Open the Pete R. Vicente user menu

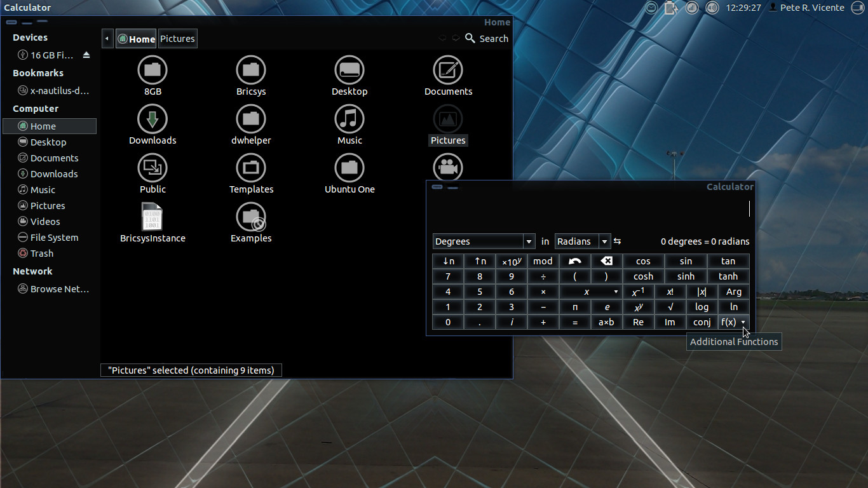[807, 8]
